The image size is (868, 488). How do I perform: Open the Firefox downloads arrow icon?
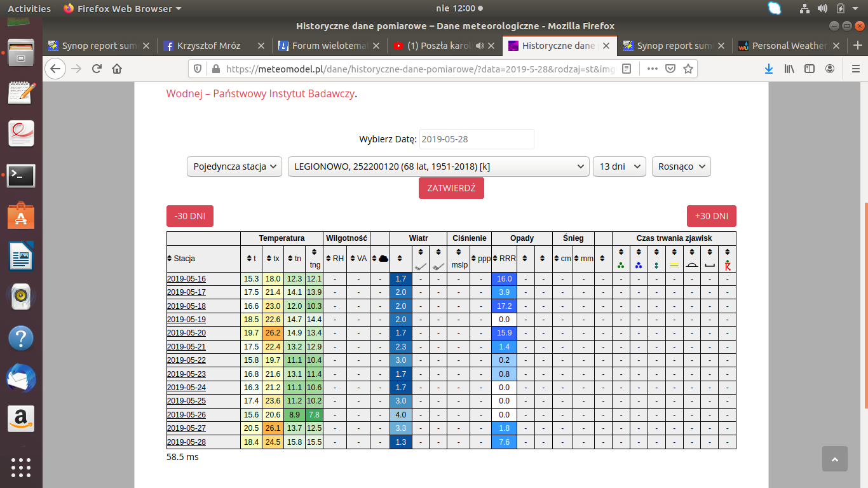768,69
